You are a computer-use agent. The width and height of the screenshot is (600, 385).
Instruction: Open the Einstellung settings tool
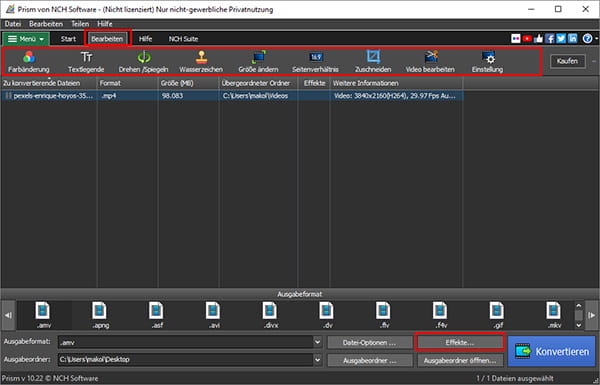coord(488,62)
